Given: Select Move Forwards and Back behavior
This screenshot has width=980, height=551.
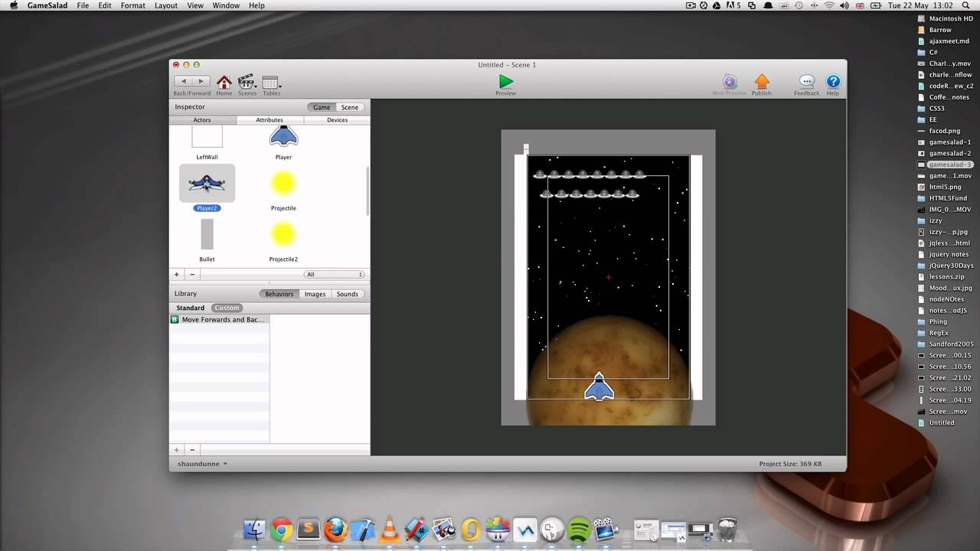Looking at the screenshot, I should click(x=219, y=320).
